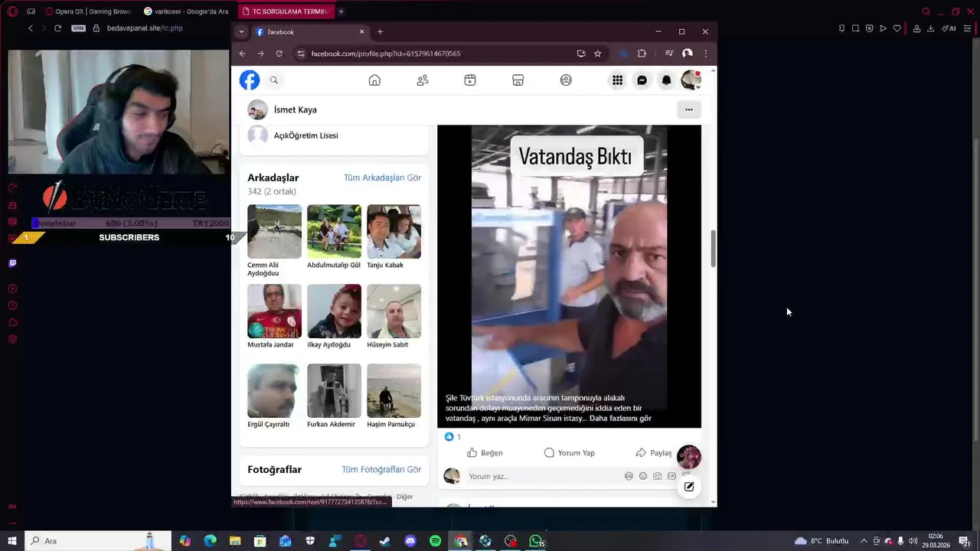Viewport: 980px width, 551px height.
Task: Open profile three-dot options button
Action: (x=689, y=109)
